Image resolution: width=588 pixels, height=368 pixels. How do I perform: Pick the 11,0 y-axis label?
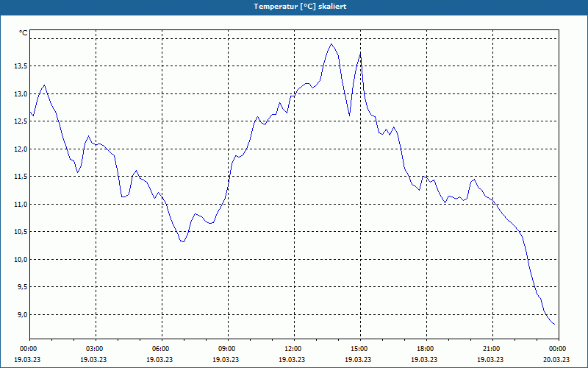(21, 205)
